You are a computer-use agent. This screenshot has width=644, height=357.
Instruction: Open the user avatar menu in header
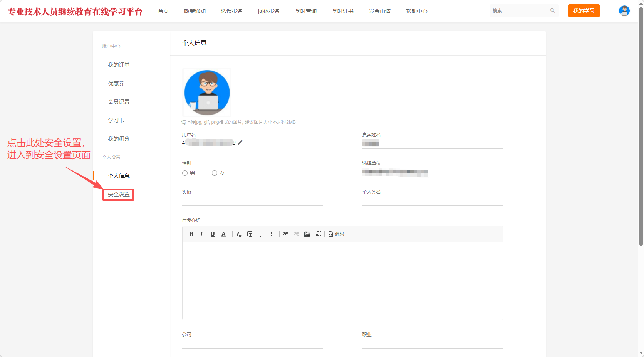(624, 11)
